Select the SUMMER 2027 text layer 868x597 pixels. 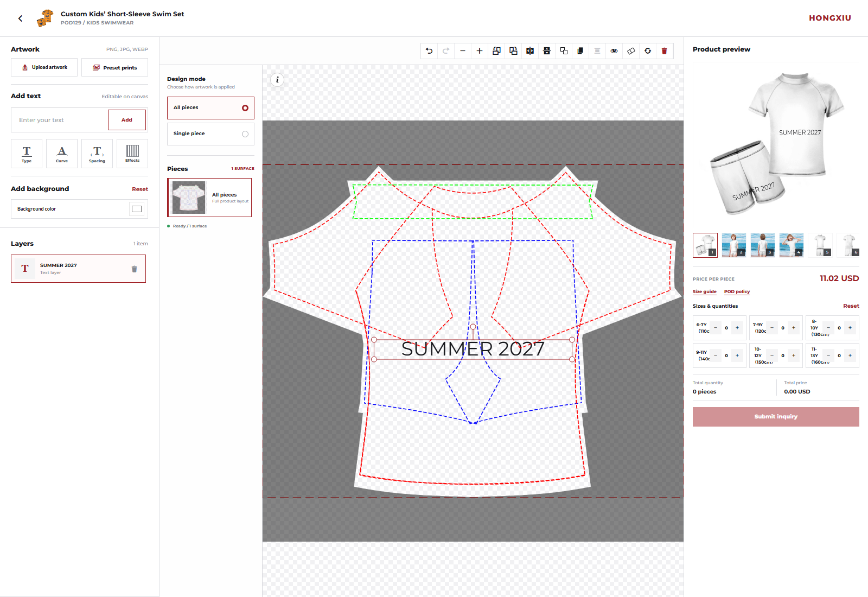click(78, 269)
